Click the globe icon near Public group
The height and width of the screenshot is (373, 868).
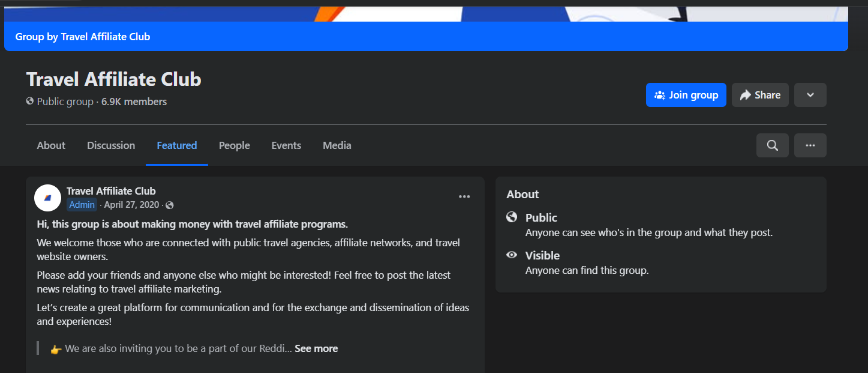[30, 102]
